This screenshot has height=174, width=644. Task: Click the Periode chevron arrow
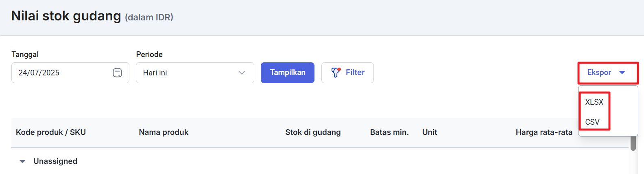point(242,73)
